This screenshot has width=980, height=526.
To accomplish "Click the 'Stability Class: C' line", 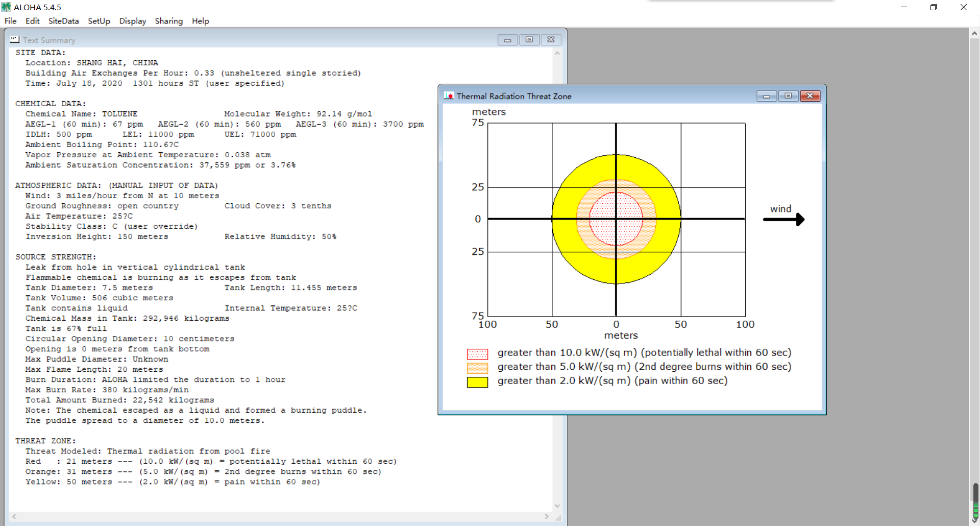I will (x=111, y=226).
